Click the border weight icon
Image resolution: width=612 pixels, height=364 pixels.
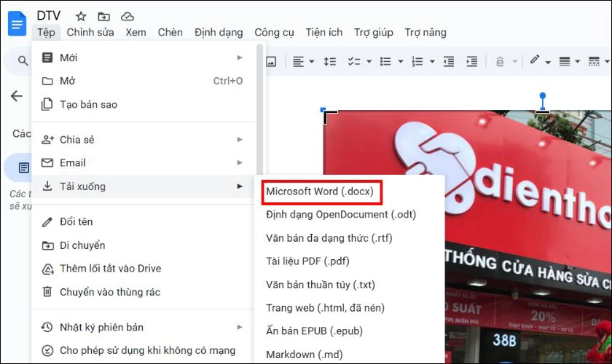pyautogui.click(x=565, y=61)
